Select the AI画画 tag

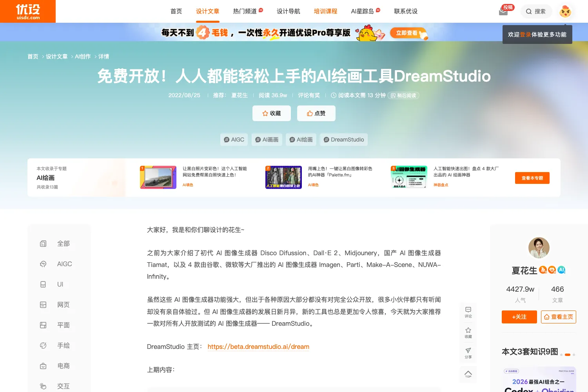tap(267, 140)
